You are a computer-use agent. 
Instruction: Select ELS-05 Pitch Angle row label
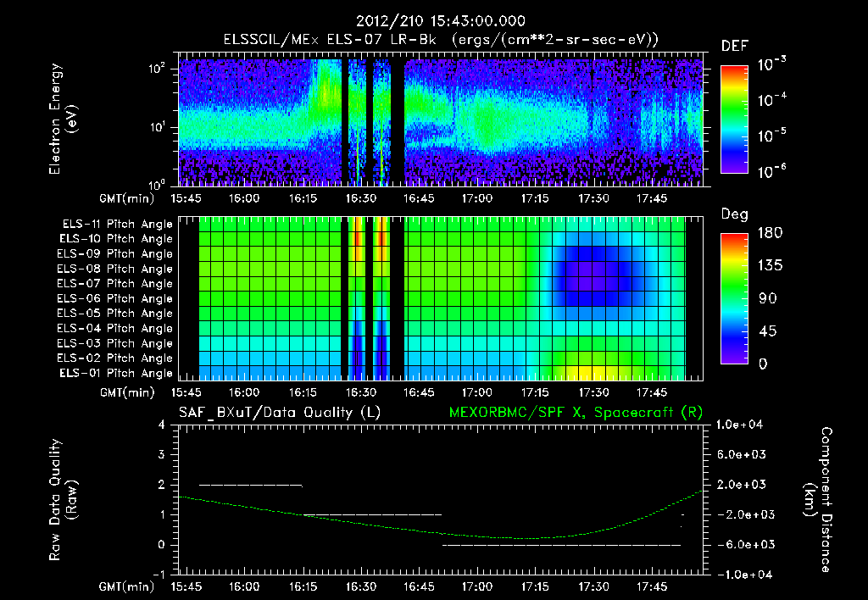[114, 314]
